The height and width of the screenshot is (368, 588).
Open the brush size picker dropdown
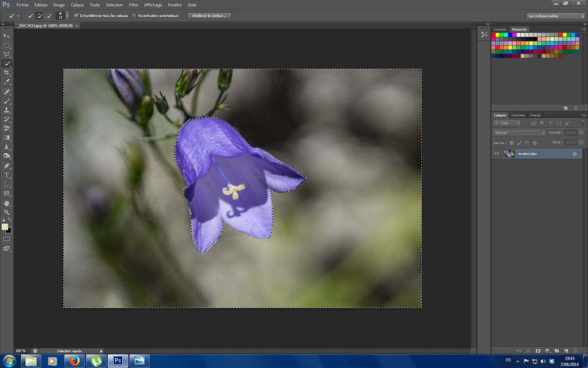pyautogui.click(x=67, y=16)
